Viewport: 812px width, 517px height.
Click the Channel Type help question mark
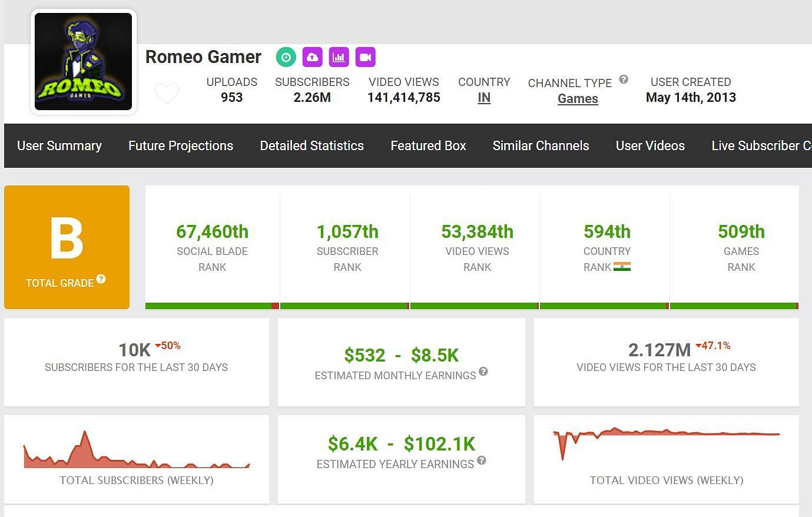coord(624,79)
